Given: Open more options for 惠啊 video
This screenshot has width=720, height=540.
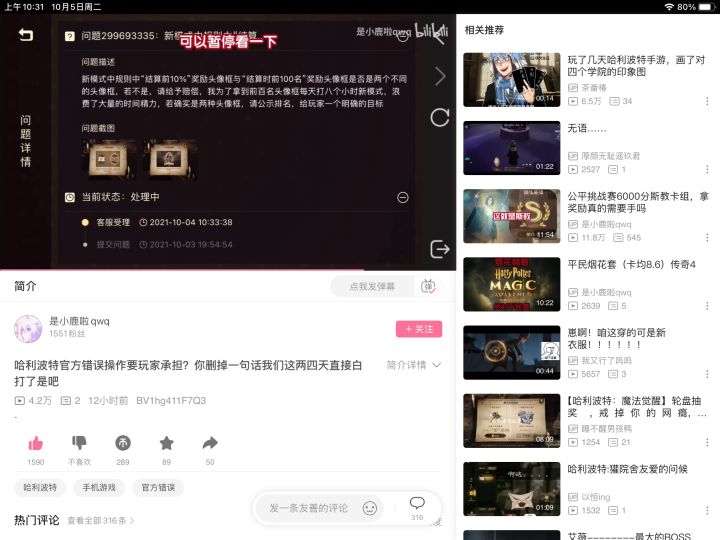Looking at the screenshot, I should click(707, 374).
